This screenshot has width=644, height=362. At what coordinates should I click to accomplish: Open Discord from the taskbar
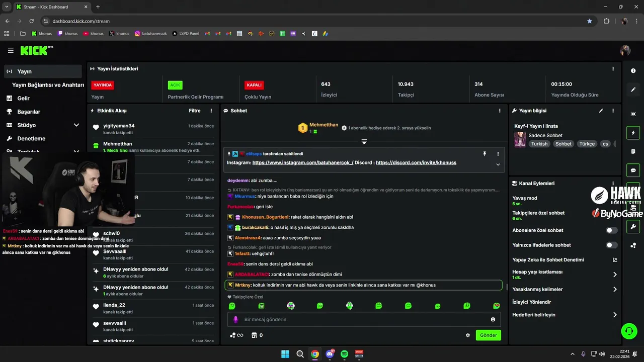(330, 354)
